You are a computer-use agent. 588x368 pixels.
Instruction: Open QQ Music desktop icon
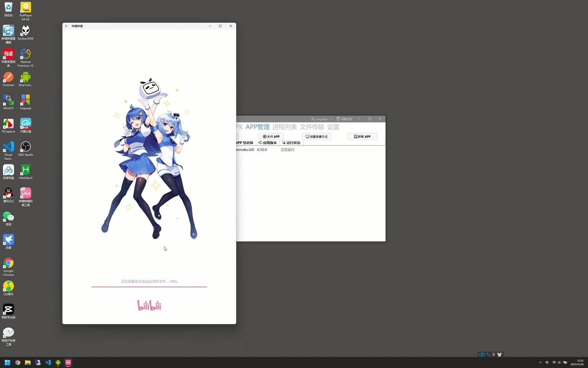[9, 288]
